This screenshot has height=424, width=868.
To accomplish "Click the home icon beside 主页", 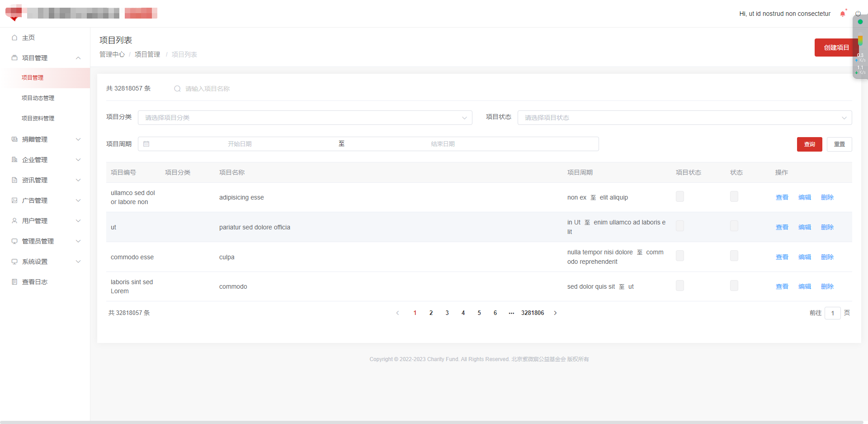I will [x=14, y=38].
